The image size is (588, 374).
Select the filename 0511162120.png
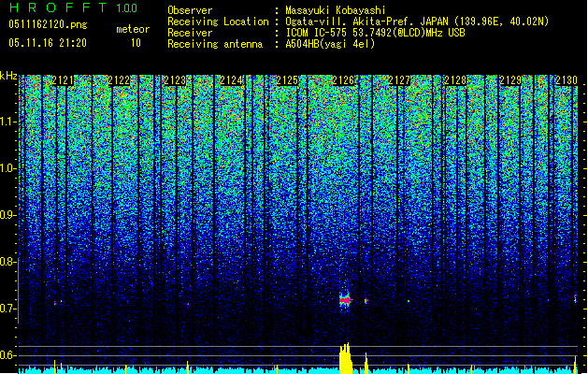[x=48, y=25]
